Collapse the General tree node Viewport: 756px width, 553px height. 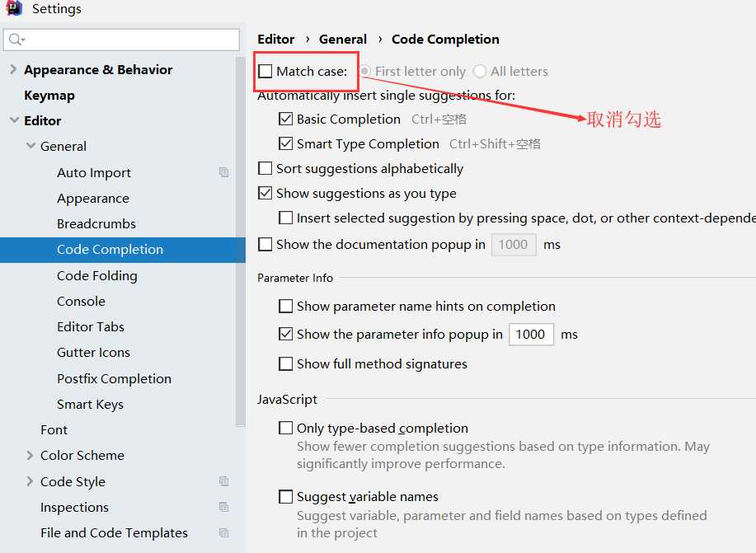pyautogui.click(x=30, y=147)
